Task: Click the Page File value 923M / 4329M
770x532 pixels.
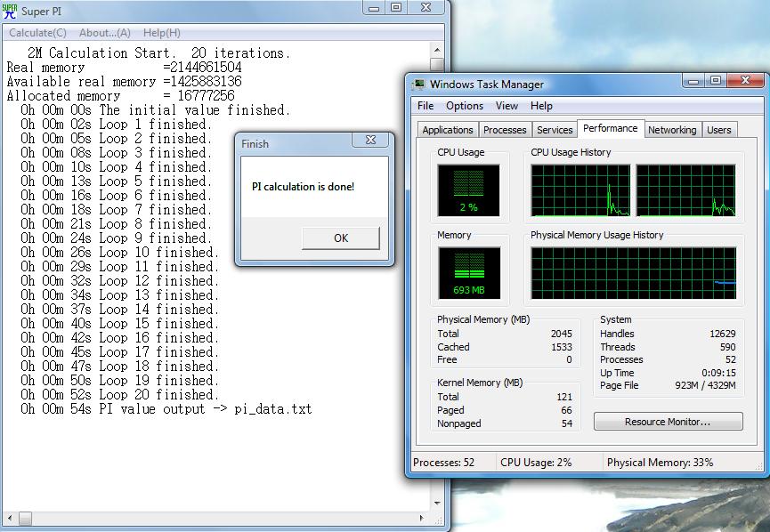Action: (705, 385)
